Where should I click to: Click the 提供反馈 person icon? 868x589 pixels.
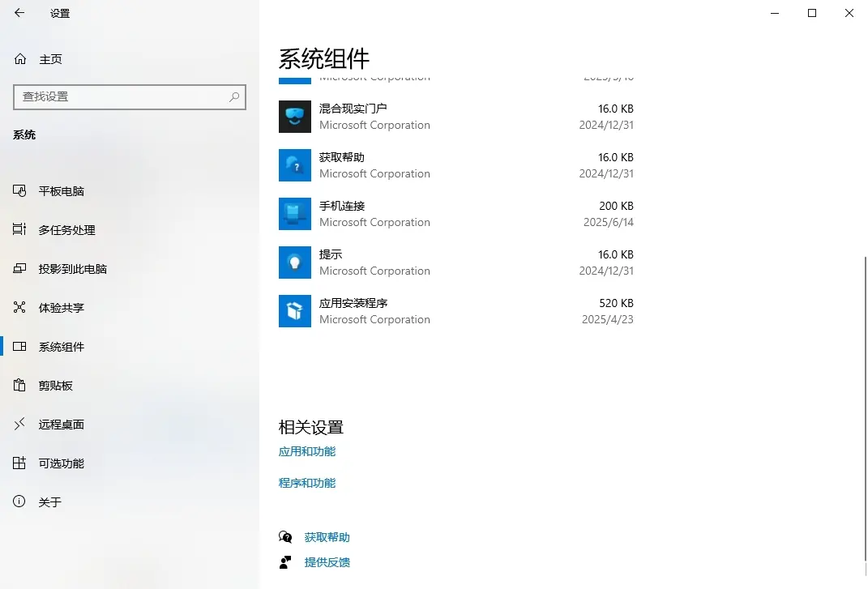click(x=285, y=561)
